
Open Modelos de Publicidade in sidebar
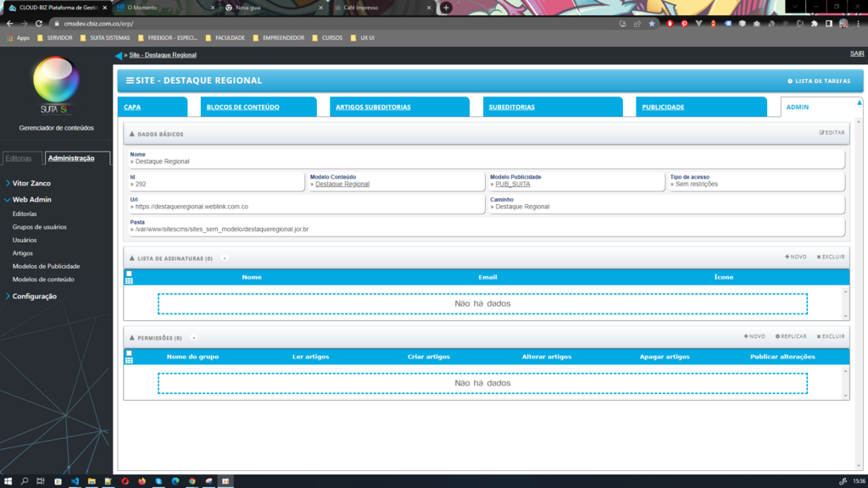46,266
